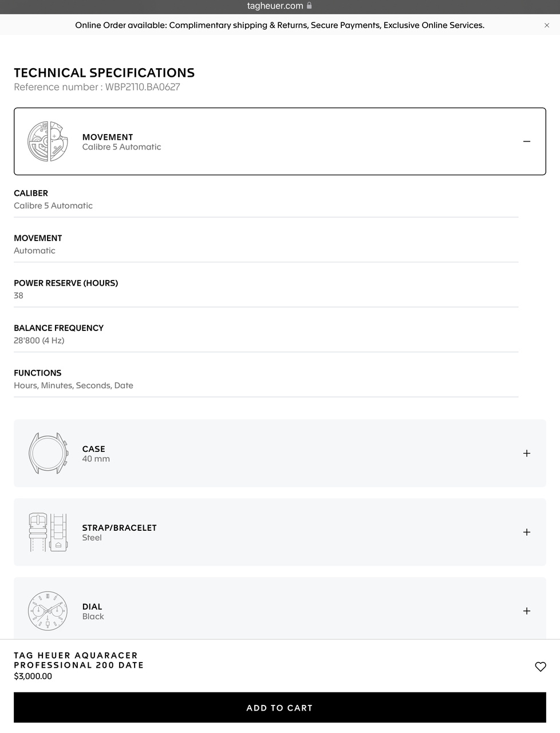Click the Strap/Bracelet section title

119,528
